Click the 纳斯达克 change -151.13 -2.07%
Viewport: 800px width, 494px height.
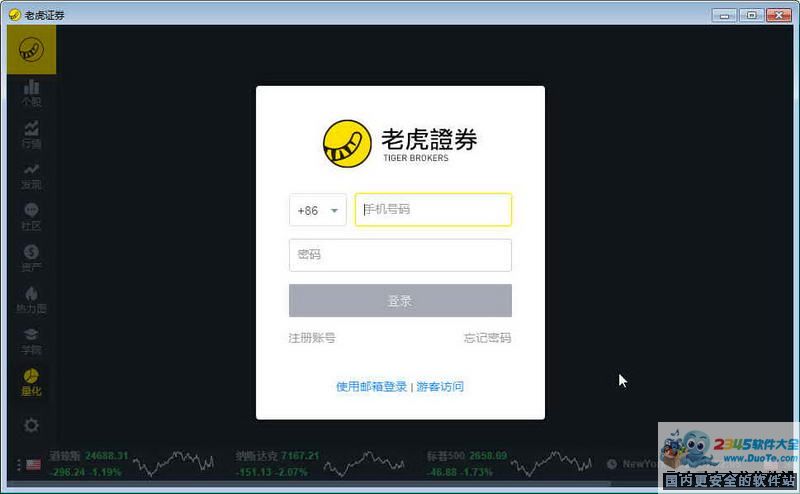[x=271, y=472]
